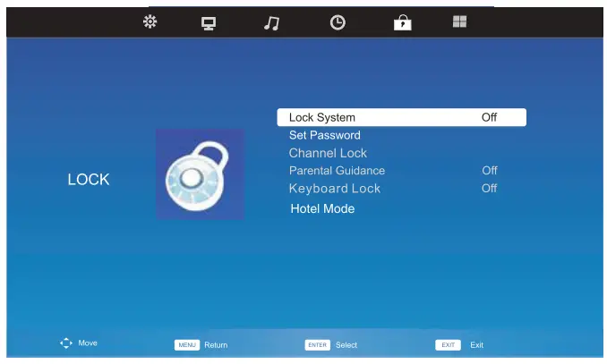Toggle the Keyboard Lock Off value

tap(489, 188)
